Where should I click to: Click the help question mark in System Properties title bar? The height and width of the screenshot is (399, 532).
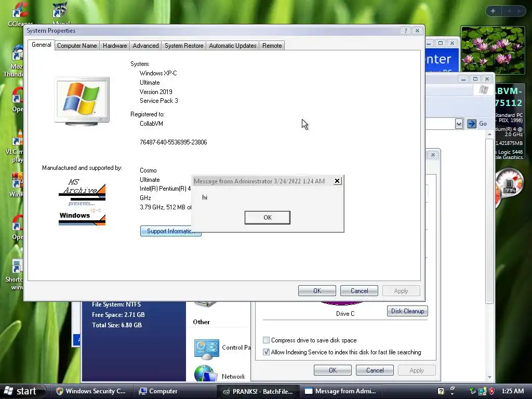tap(405, 31)
